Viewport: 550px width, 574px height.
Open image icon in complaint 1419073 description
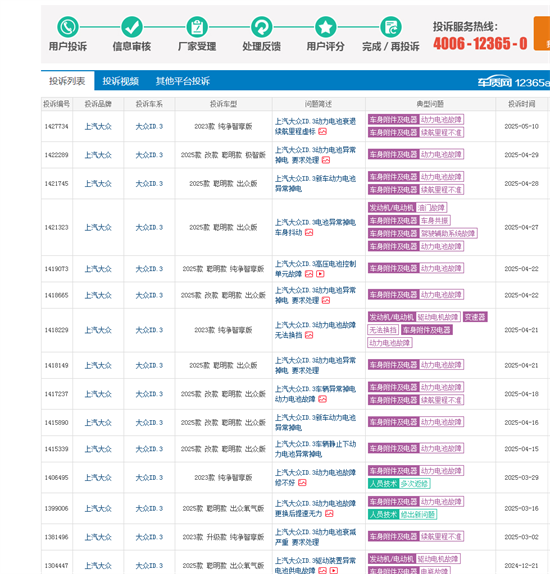pos(309,274)
